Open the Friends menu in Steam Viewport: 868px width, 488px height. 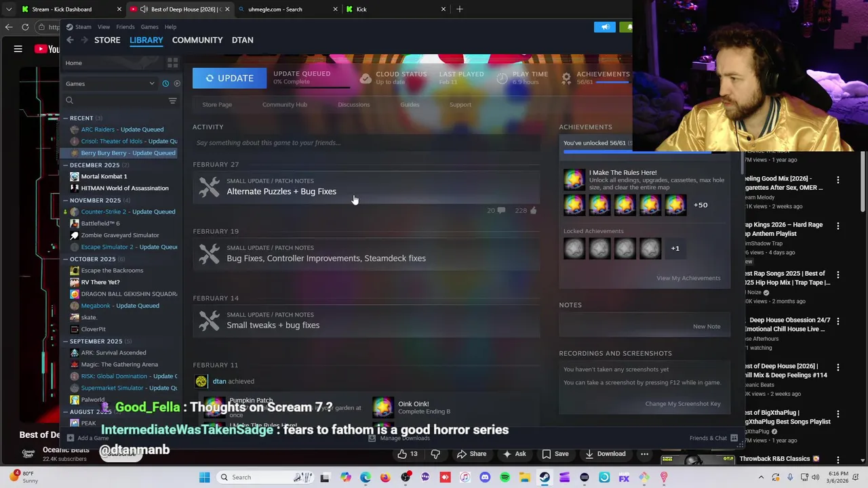[x=125, y=27]
